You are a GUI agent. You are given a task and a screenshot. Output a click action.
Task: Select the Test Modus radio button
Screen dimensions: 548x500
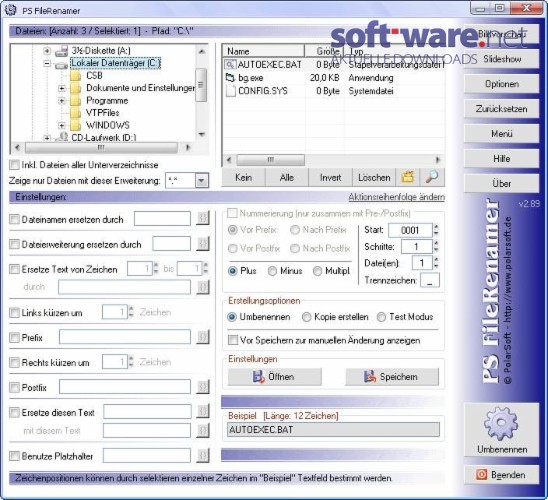click(381, 317)
